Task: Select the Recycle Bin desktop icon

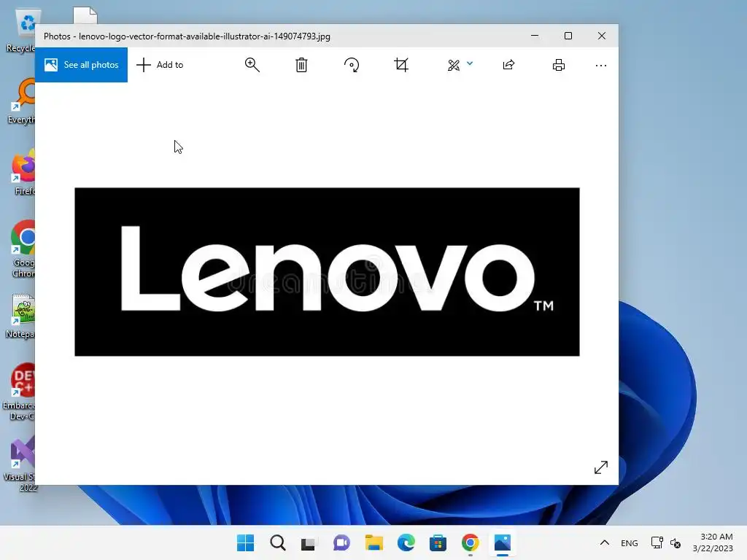Action: pyautogui.click(x=22, y=31)
